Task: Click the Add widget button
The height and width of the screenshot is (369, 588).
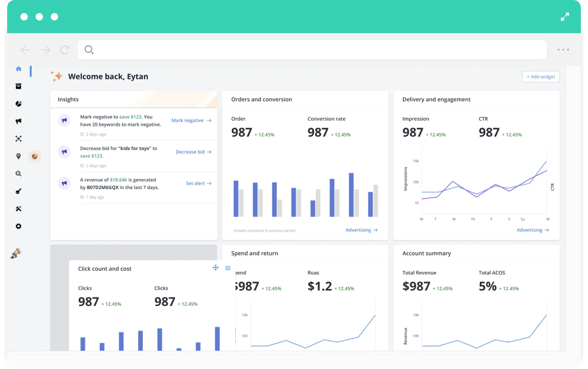Action: click(x=541, y=77)
